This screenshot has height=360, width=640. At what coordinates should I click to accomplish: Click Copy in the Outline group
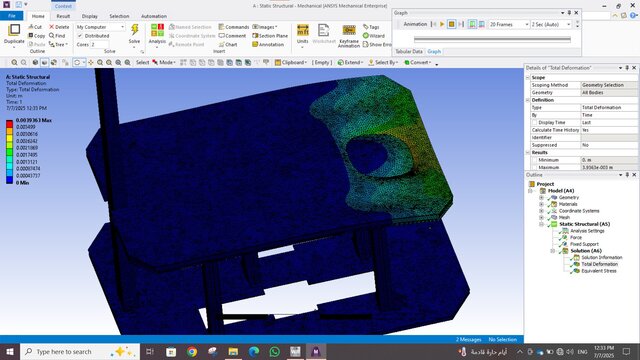point(36,36)
